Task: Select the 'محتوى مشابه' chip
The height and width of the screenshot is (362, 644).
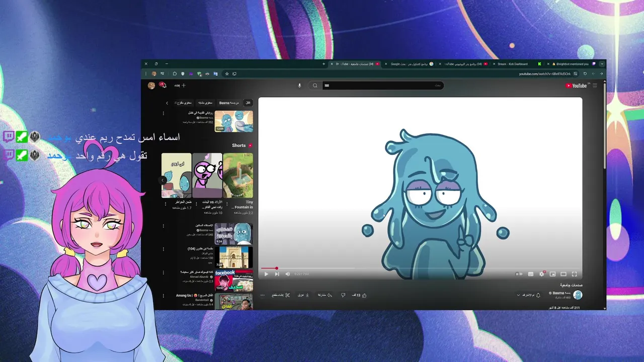Action: pos(205,103)
